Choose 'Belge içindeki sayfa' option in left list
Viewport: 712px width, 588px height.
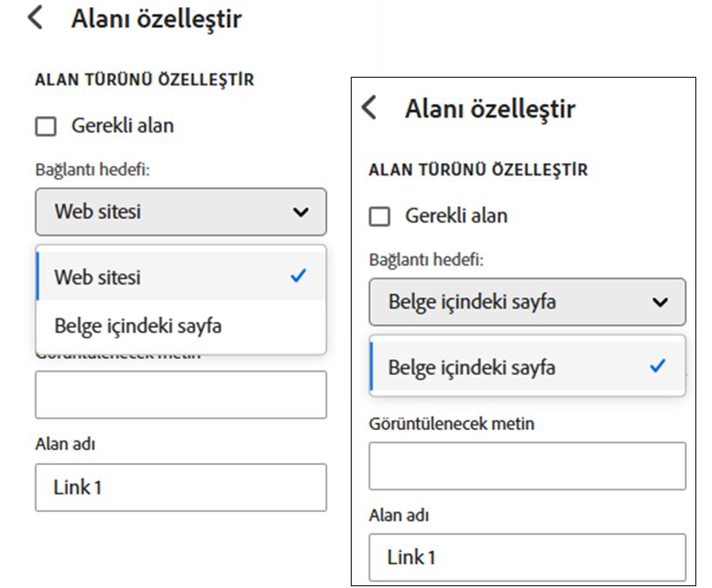(181, 325)
